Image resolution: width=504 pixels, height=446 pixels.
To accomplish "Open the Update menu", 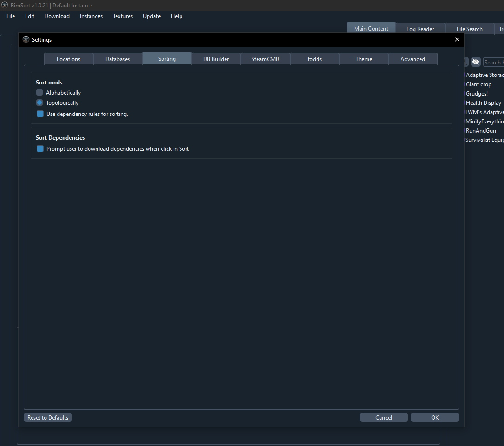I will pyautogui.click(x=151, y=16).
